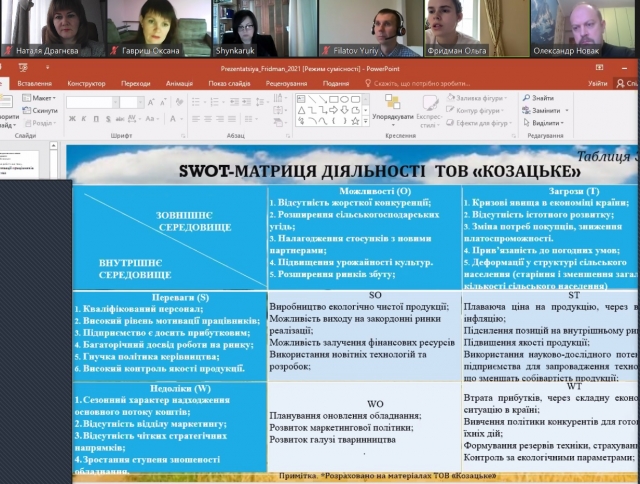This screenshot has width=640, height=484.
Task: Toggle strikethrough (abc) formatting
Action: (120, 119)
